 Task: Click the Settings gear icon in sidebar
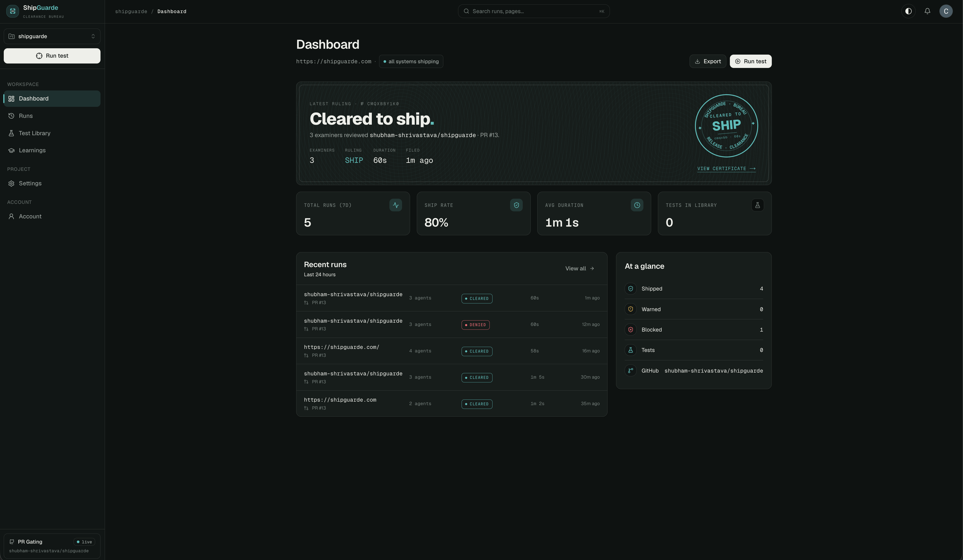click(11, 183)
